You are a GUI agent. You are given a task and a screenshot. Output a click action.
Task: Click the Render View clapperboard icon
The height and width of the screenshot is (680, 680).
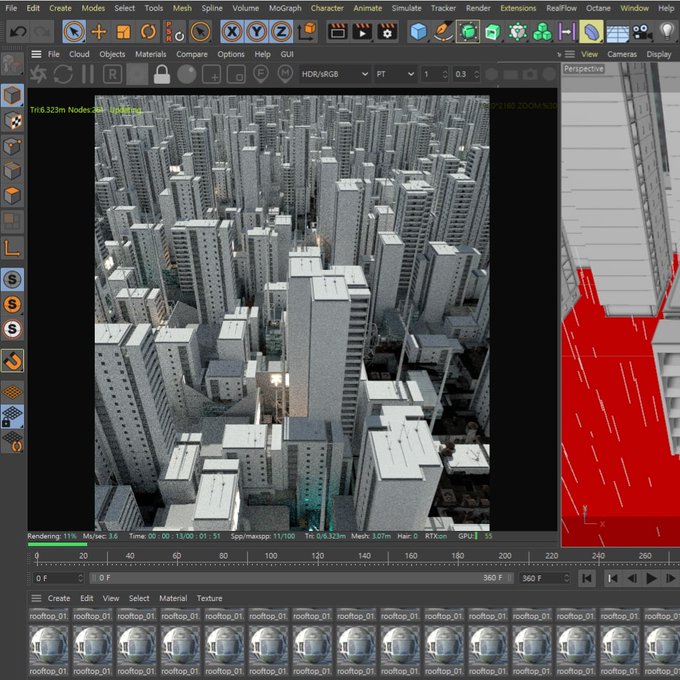pyautogui.click(x=337, y=32)
